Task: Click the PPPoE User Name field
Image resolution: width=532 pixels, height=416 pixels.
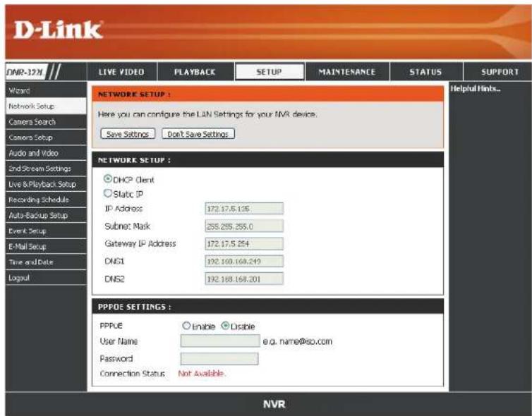Action: pyautogui.click(x=220, y=341)
